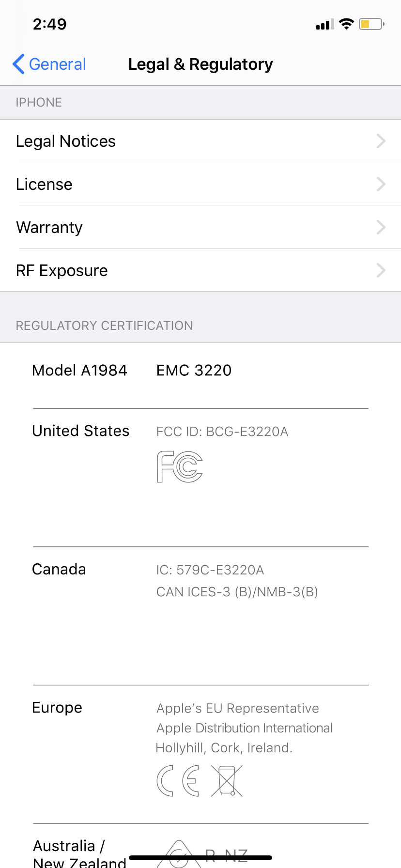Tap the cellular signal bars icon
The height and width of the screenshot is (868, 401).
(x=325, y=24)
